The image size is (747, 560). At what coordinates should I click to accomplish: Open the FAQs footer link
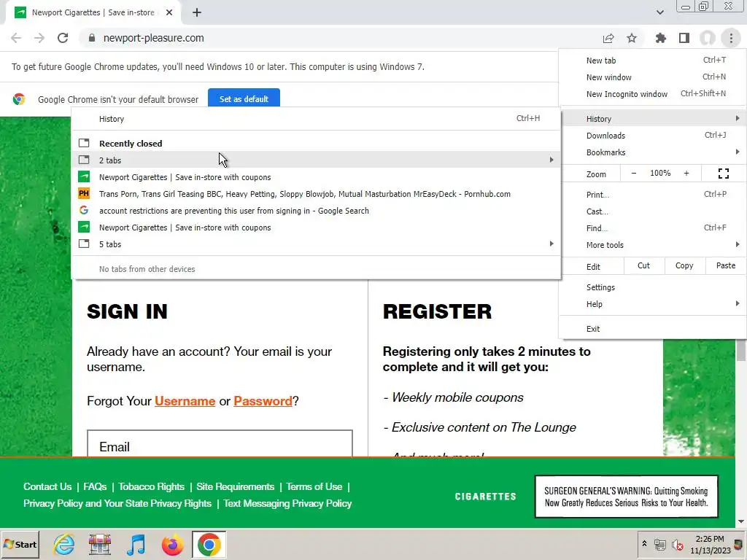[95, 486]
